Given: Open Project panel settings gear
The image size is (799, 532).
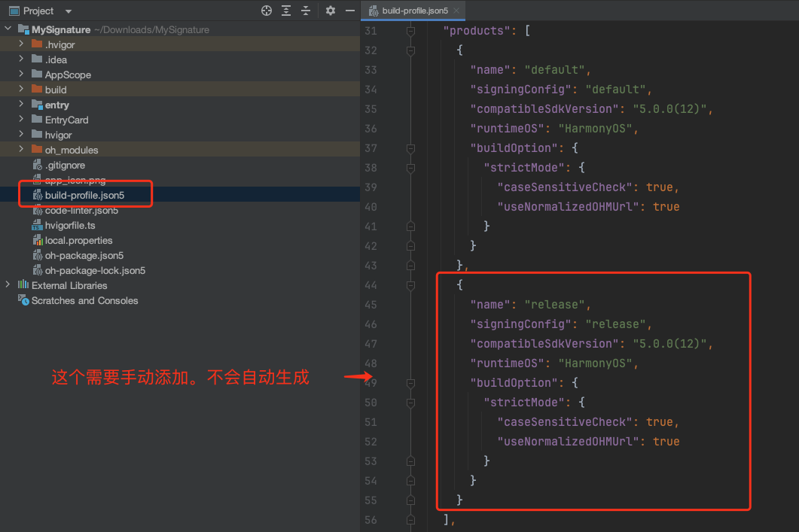Looking at the screenshot, I should click(330, 11).
